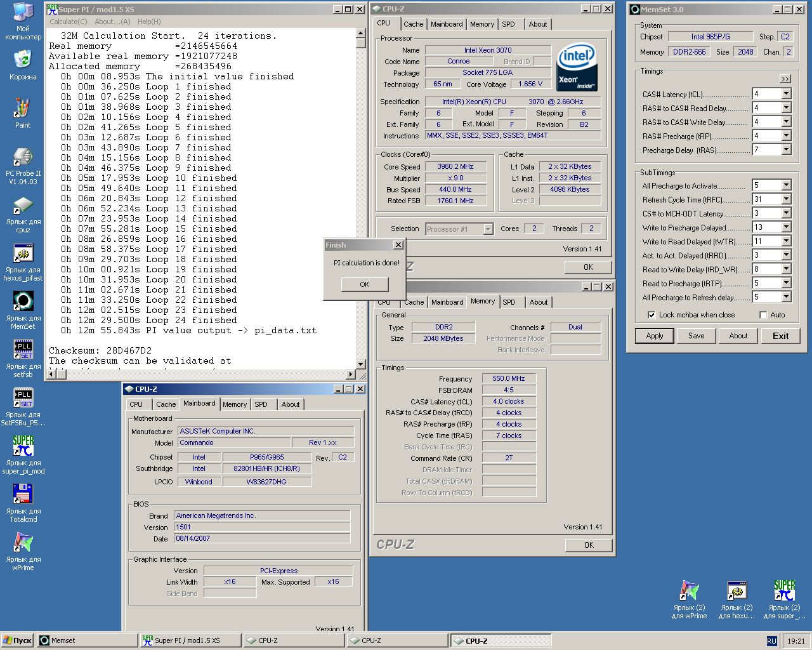This screenshot has width=812, height=650.
Task: Open the setfsb desktop shortcut
Action: pos(23,359)
